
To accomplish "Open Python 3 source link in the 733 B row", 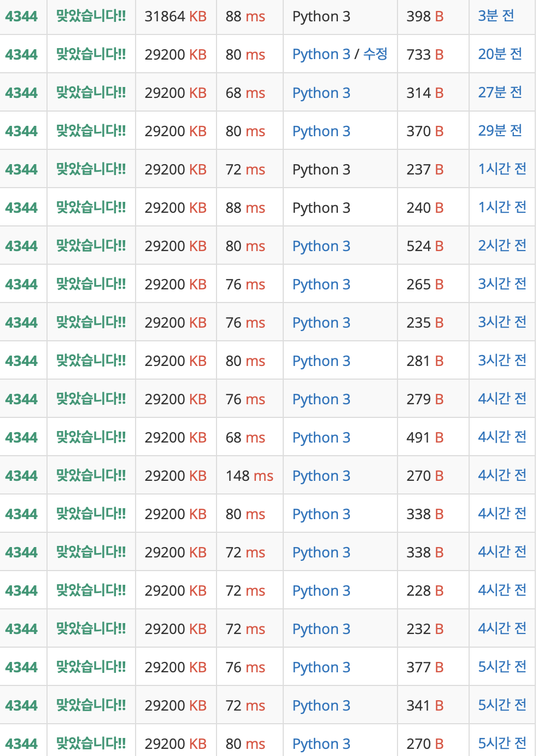I will (x=321, y=55).
